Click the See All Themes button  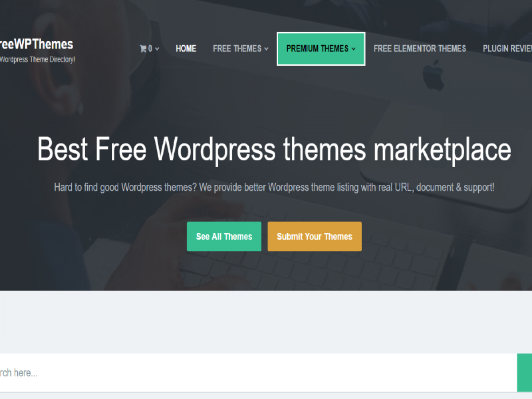pos(224,237)
